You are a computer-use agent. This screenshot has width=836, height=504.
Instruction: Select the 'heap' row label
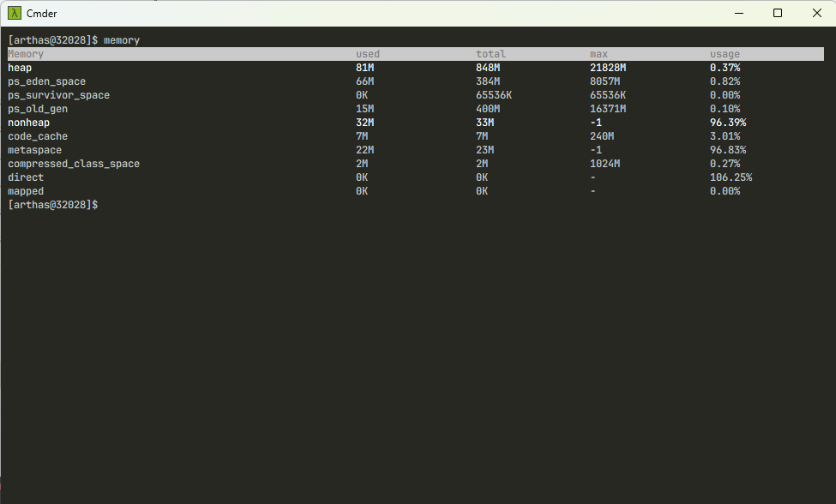(20, 68)
